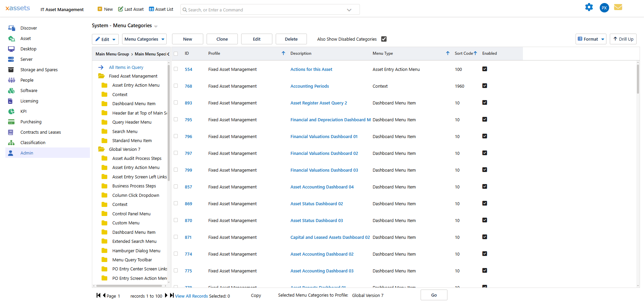Select Purchasing in the sidebar

point(31,122)
